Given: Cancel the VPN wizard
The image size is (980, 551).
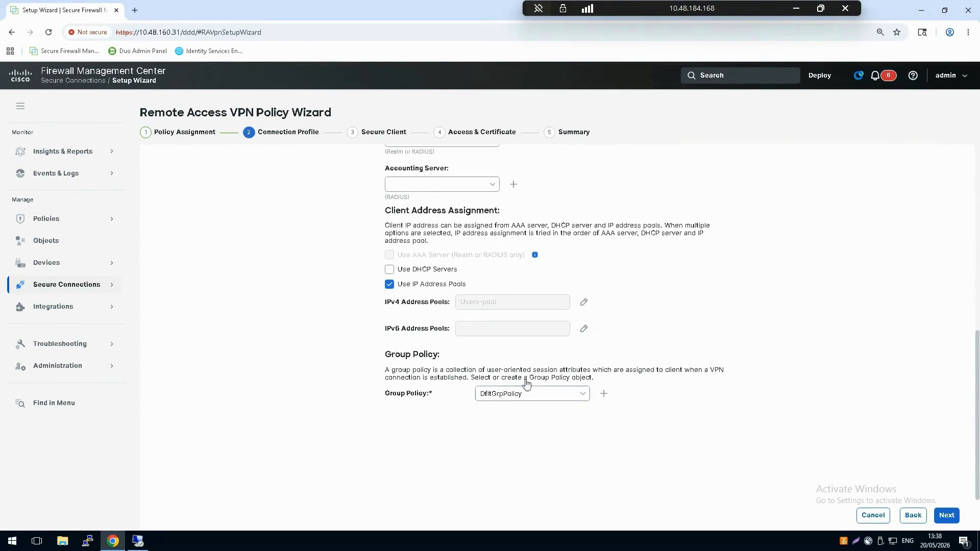Looking at the screenshot, I should (873, 515).
